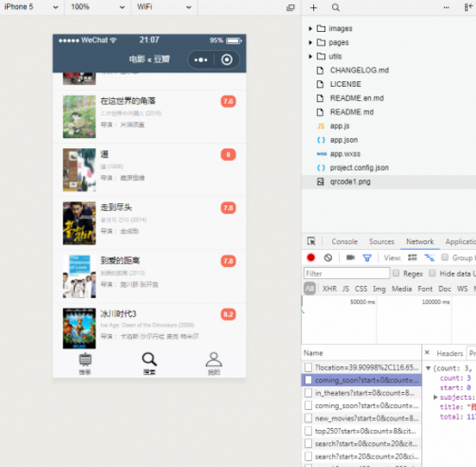Switch to the Network tab
This screenshot has width=476, height=467.
[x=420, y=242]
